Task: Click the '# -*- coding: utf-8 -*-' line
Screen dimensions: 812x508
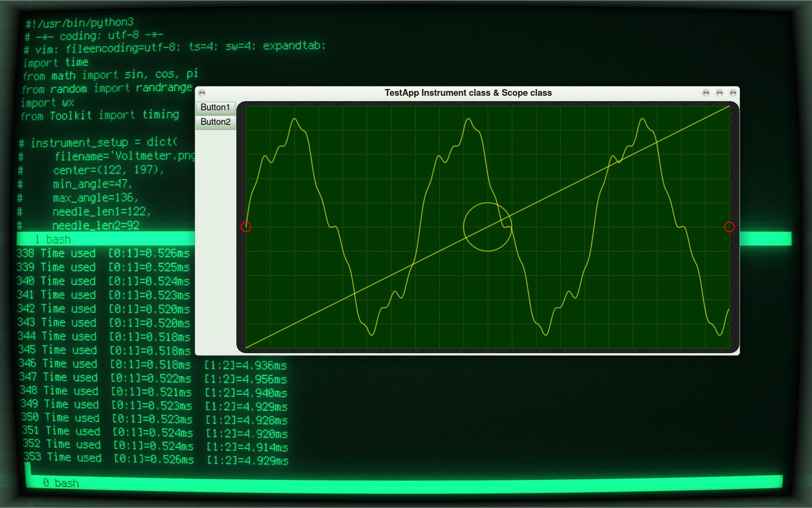Action: [x=94, y=36]
